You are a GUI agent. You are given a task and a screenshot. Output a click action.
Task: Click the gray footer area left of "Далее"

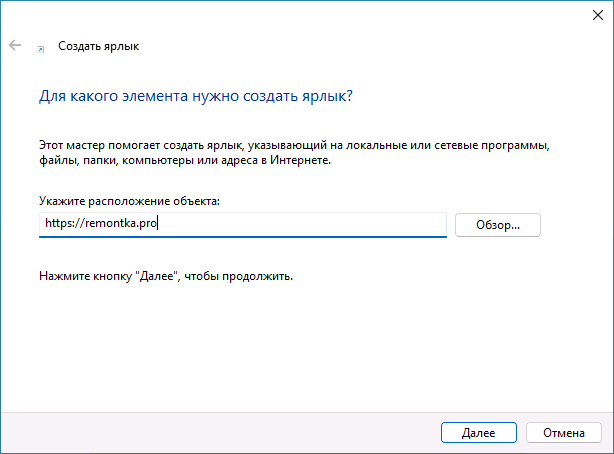tap(200, 433)
